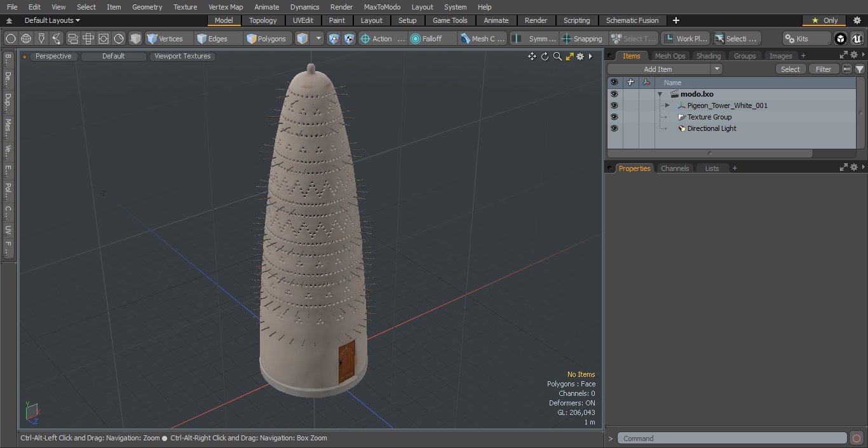Click the Add Item button

[658, 69]
